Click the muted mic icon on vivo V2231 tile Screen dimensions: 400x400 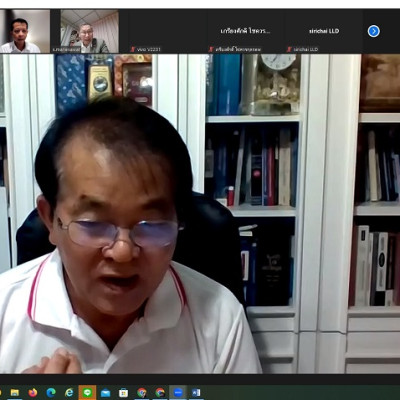coord(133,49)
